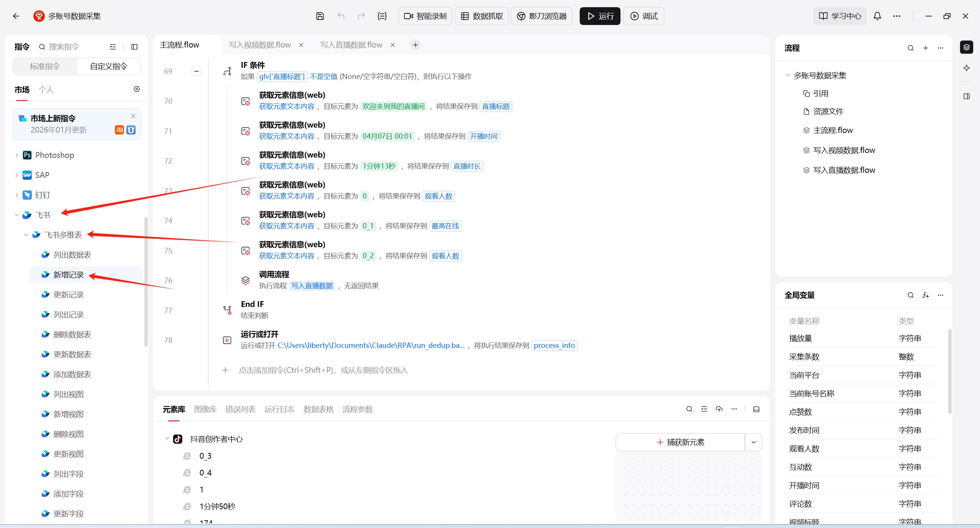Collapse the 飞书 command group
This screenshot has height=528, width=980.
[x=16, y=215]
